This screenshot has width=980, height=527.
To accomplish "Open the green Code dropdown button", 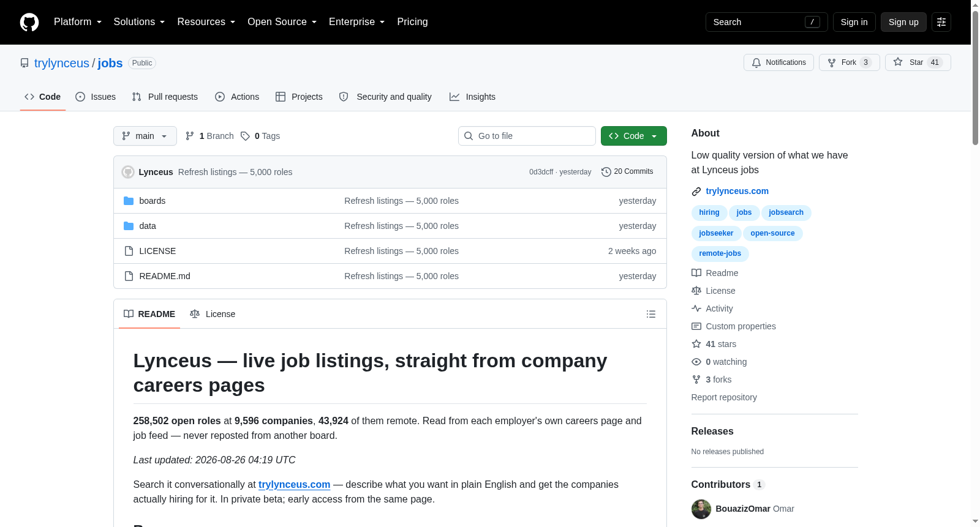I will tap(634, 136).
